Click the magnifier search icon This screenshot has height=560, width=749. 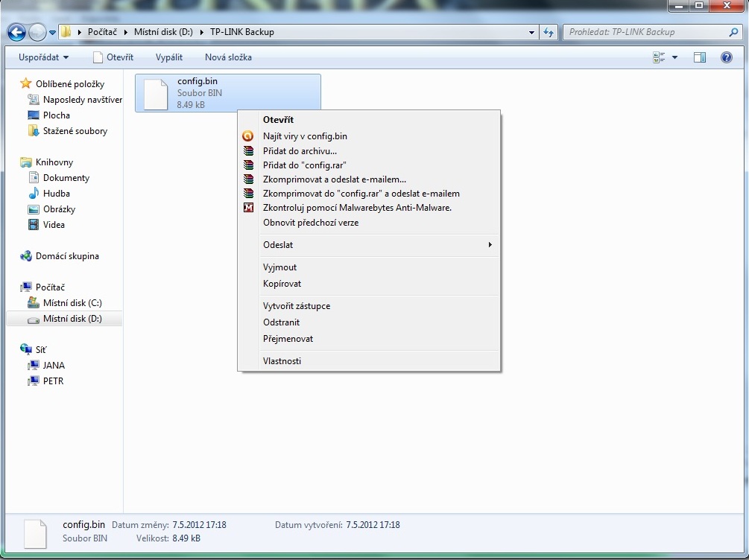(x=733, y=32)
